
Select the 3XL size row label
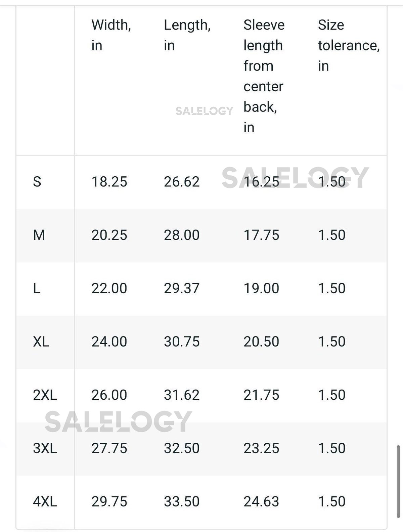coord(45,448)
